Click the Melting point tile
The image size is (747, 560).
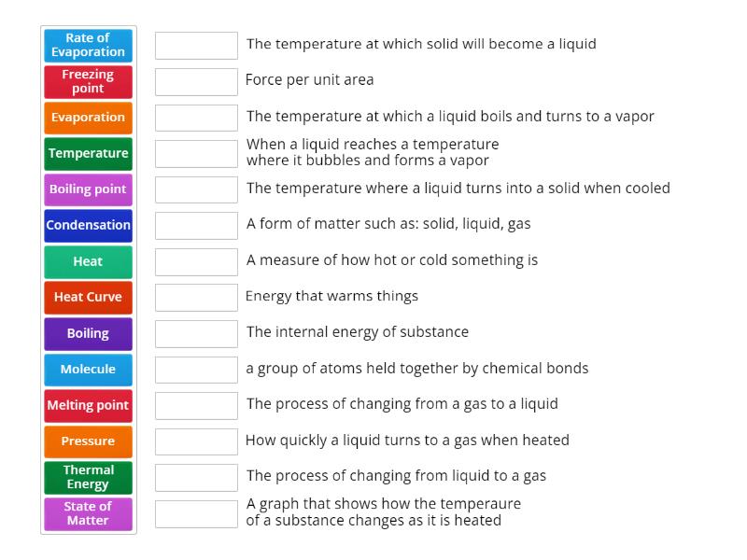[x=88, y=405]
